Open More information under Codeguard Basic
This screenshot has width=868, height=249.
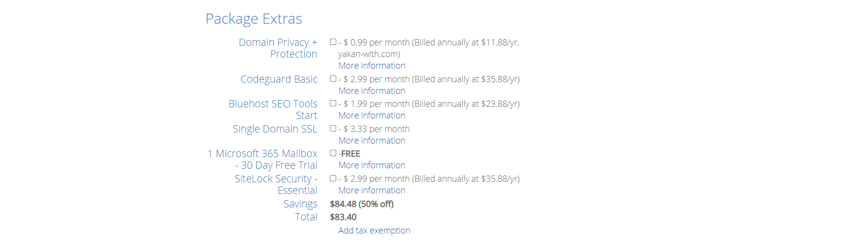pos(371,91)
